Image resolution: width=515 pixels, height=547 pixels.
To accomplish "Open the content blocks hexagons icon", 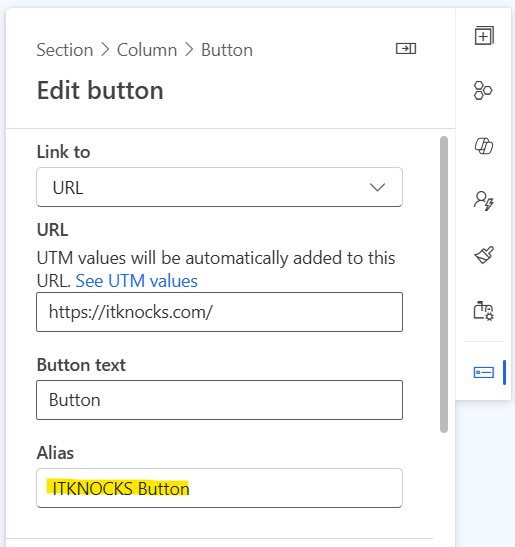I will click(x=483, y=91).
